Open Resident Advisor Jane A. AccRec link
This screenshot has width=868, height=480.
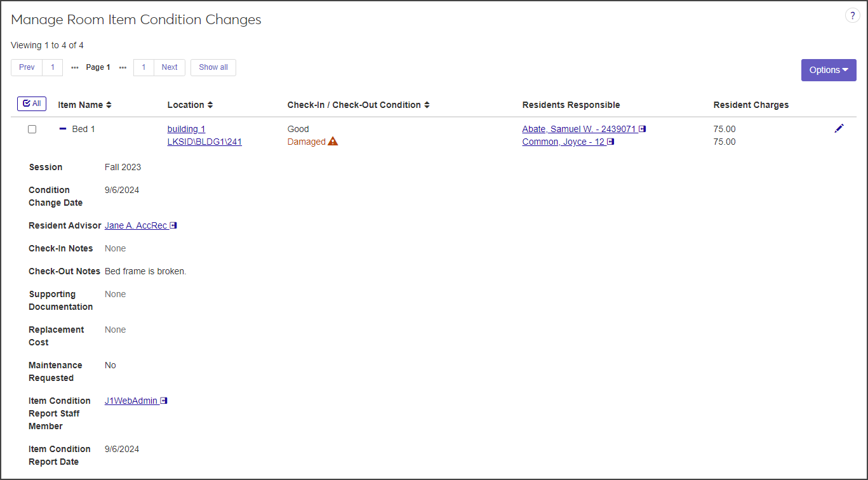pos(136,225)
